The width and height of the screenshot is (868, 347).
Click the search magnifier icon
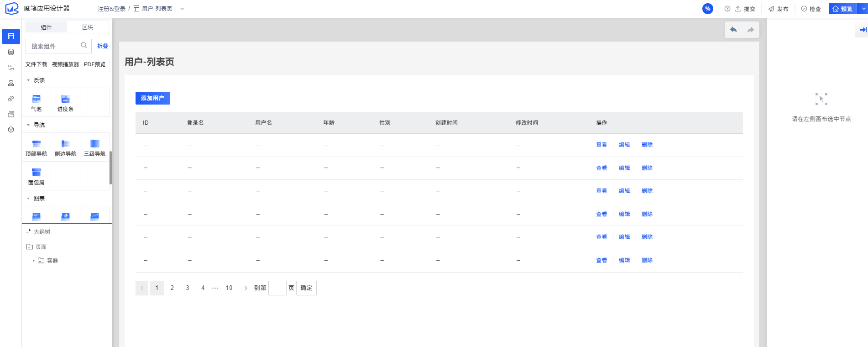click(84, 45)
